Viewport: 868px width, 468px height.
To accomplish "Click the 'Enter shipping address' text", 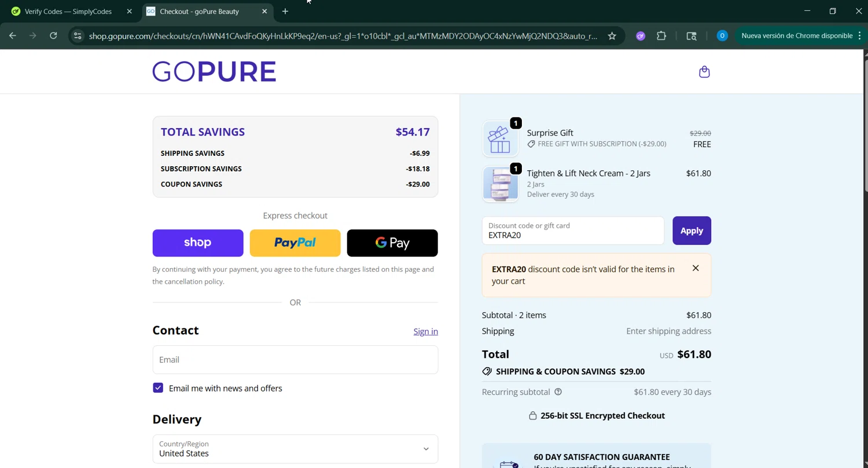I will click(668, 331).
